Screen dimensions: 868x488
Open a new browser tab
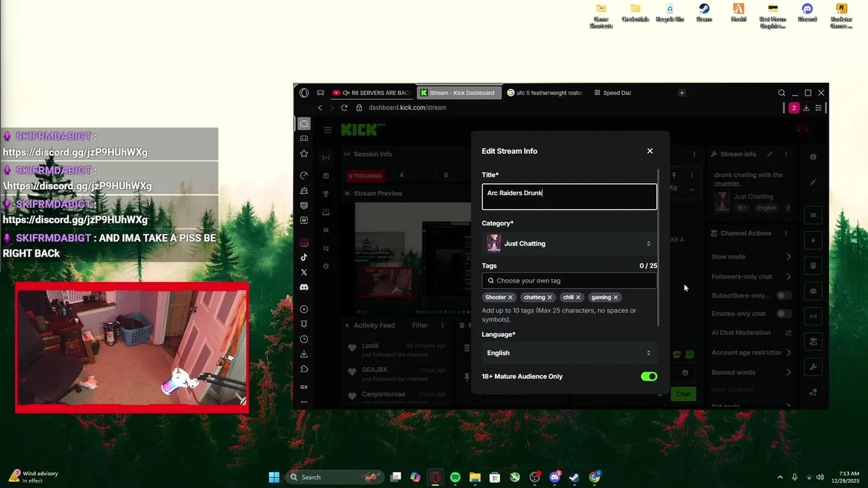click(682, 93)
